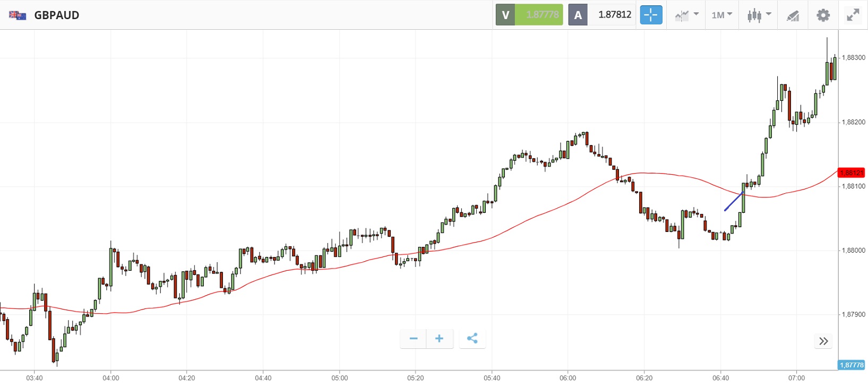Open the candlestick chart type dropdown

(759, 15)
